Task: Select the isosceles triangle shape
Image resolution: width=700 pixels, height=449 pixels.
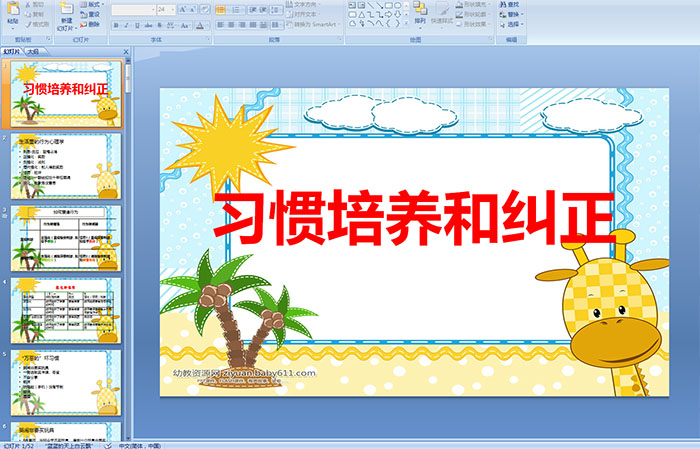Action: pyautogui.click(x=362, y=15)
